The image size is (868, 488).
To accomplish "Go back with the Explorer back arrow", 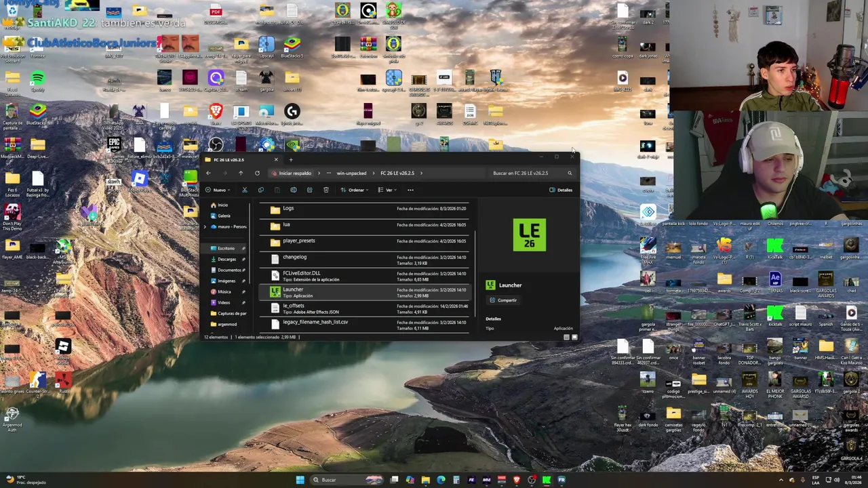I will tap(208, 173).
